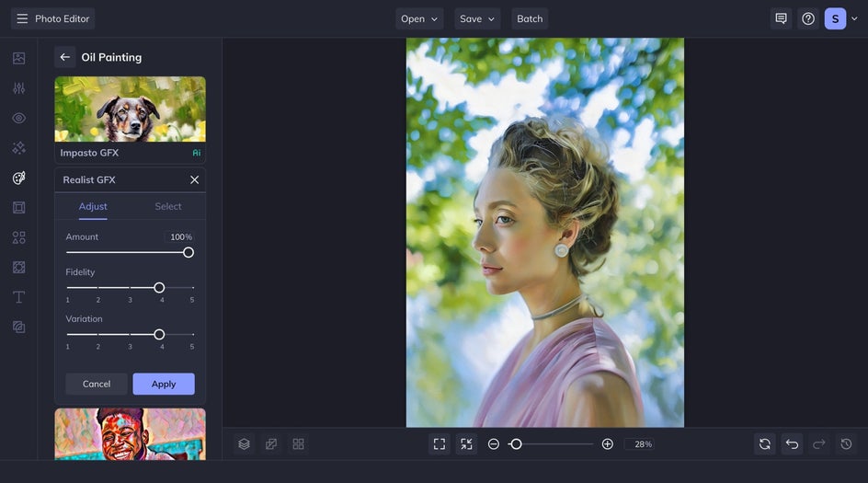Switch to the Adjust tab
The width and height of the screenshot is (868, 483).
[93, 207]
